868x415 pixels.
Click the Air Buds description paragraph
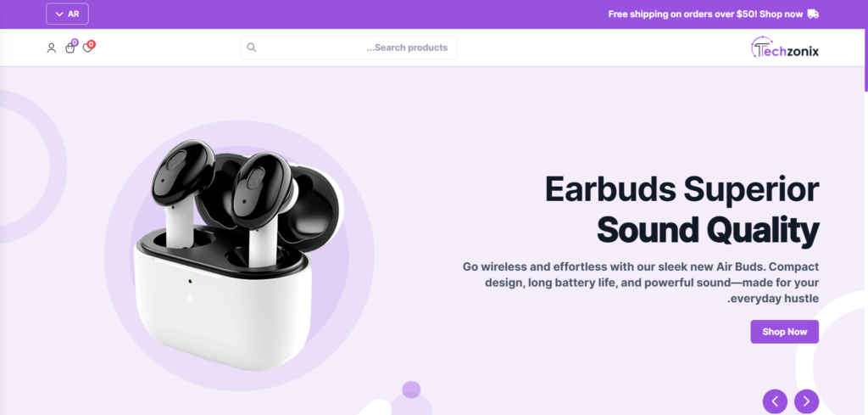coord(641,283)
